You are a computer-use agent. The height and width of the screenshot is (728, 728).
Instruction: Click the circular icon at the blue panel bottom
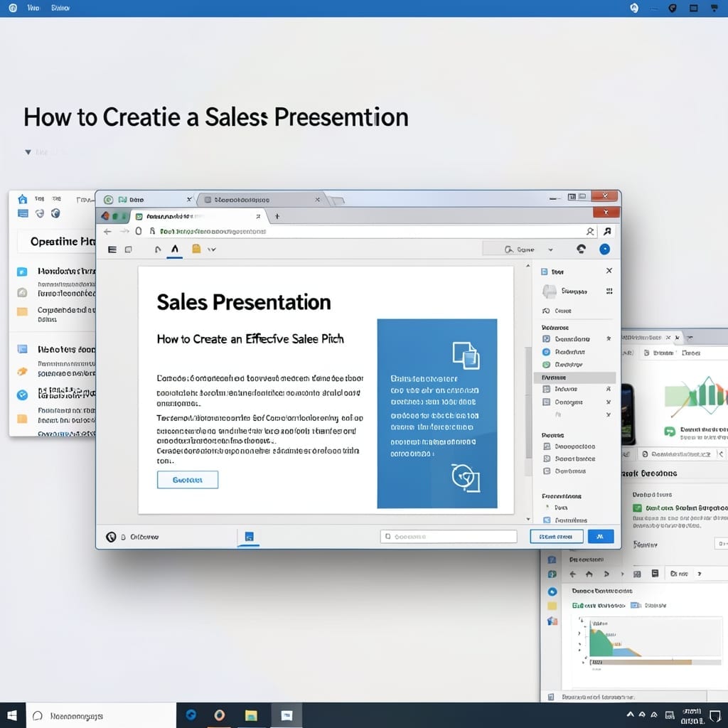465,477
